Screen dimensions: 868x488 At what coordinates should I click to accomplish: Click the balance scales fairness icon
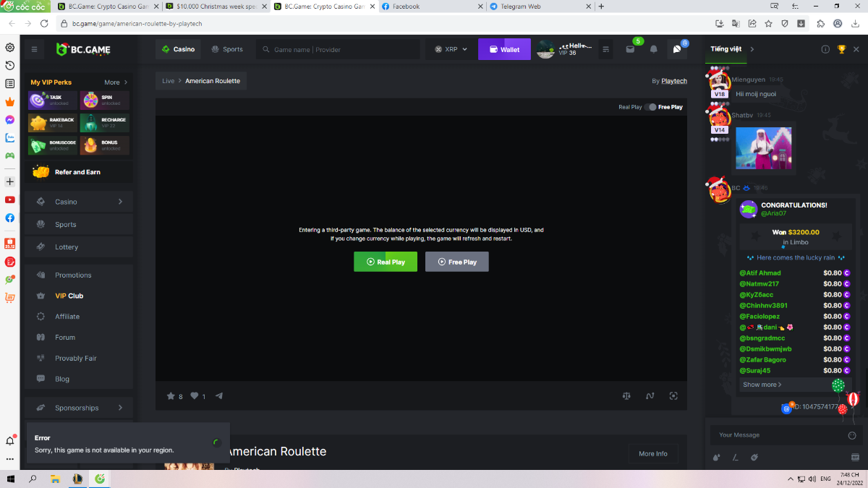626,396
